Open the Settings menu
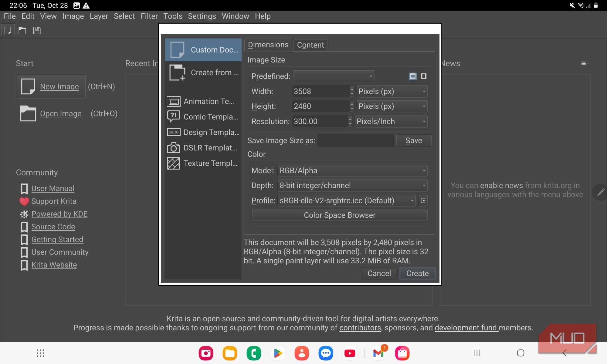The width and height of the screenshot is (607, 364). [202, 16]
